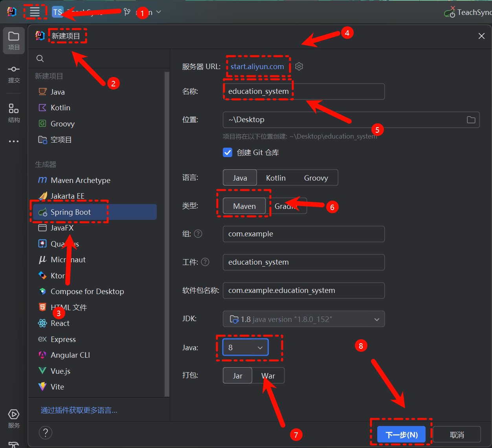Open the Structure tool window
Screen dimensions: 492x448
point(14,113)
